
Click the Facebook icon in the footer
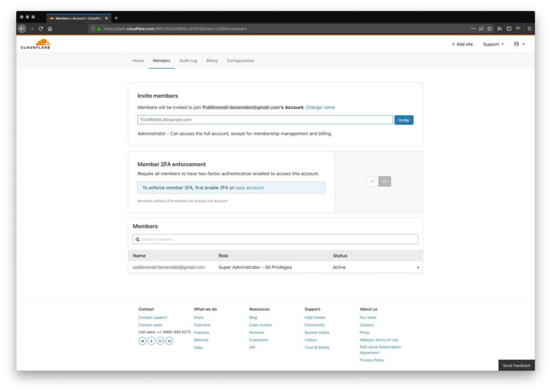(151, 341)
